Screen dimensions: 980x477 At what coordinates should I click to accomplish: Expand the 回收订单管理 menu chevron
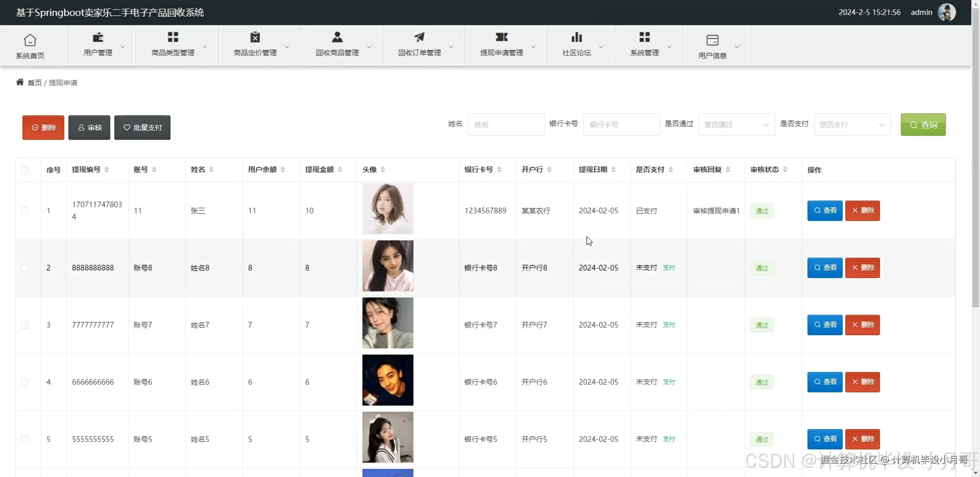[x=451, y=47]
